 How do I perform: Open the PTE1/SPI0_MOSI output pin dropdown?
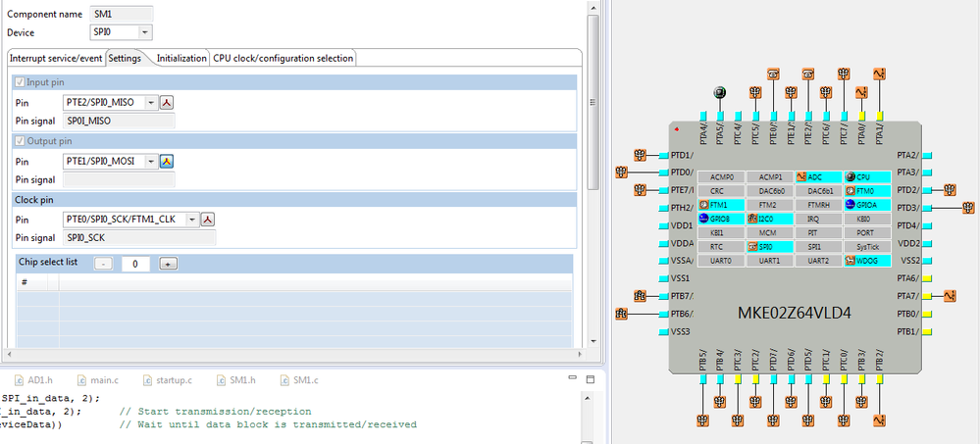151,162
